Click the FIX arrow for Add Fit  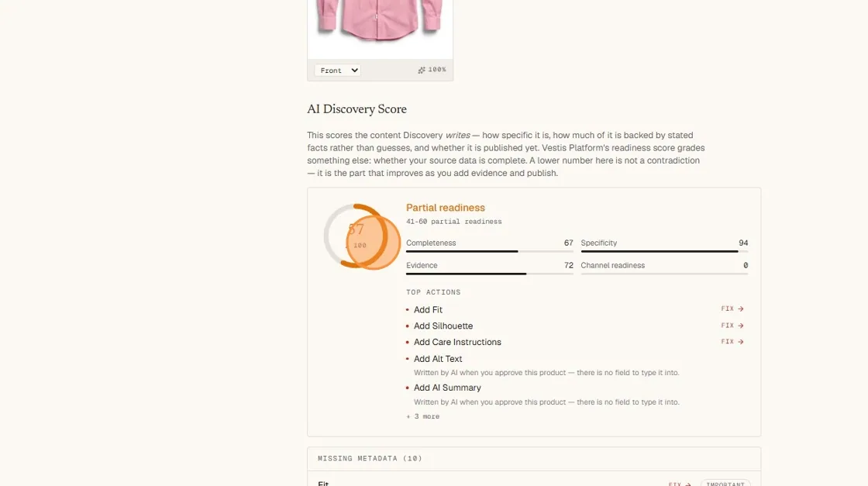click(x=732, y=308)
